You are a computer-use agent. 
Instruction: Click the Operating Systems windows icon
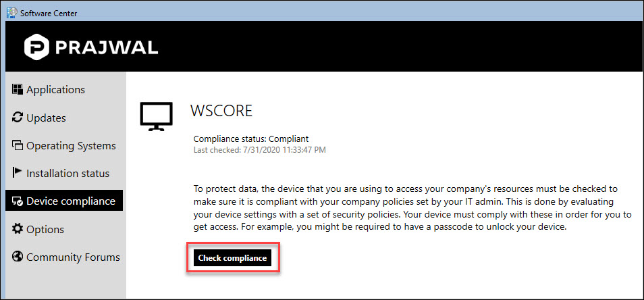pos(18,145)
